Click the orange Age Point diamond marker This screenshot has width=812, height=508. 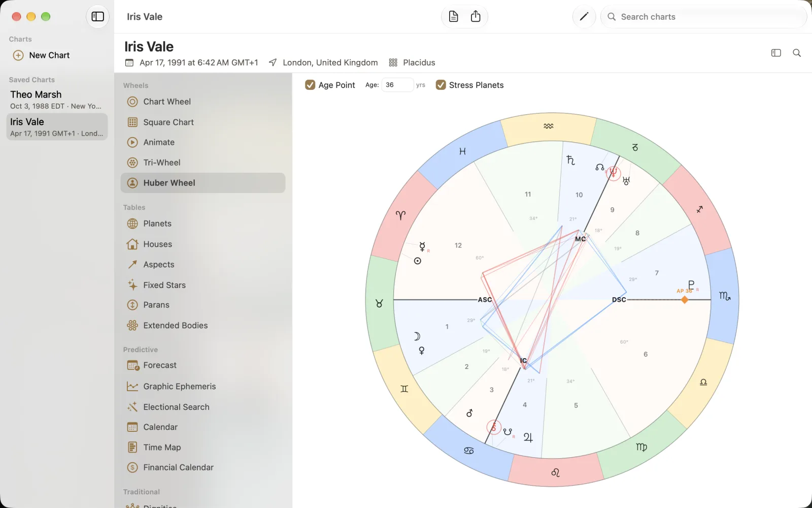pyautogui.click(x=685, y=300)
